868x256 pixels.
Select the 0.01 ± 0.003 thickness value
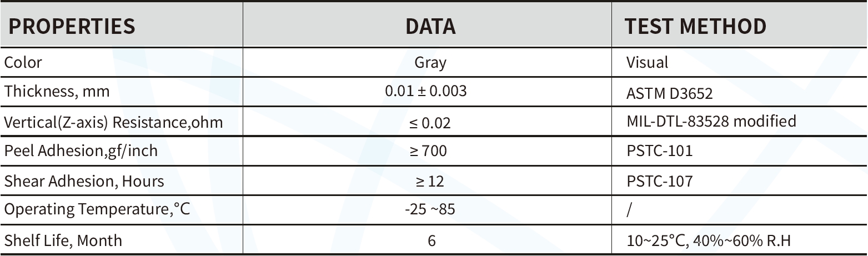click(426, 92)
